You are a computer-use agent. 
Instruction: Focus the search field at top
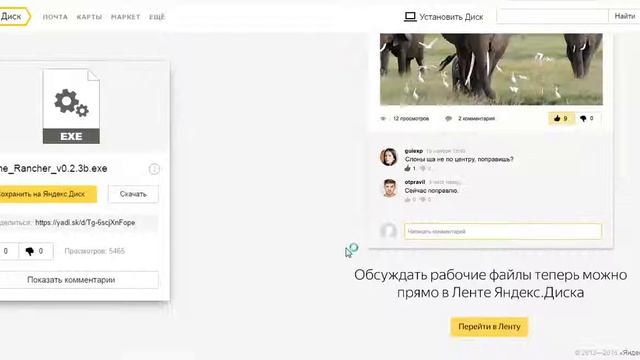point(552,16)
